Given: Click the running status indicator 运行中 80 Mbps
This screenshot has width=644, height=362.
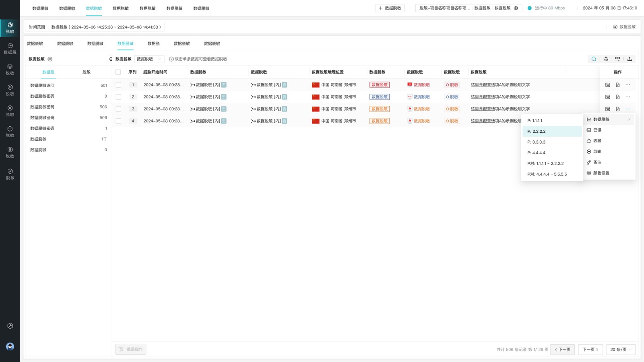Looking at the screenshot, I should click(x=546, y=8).
